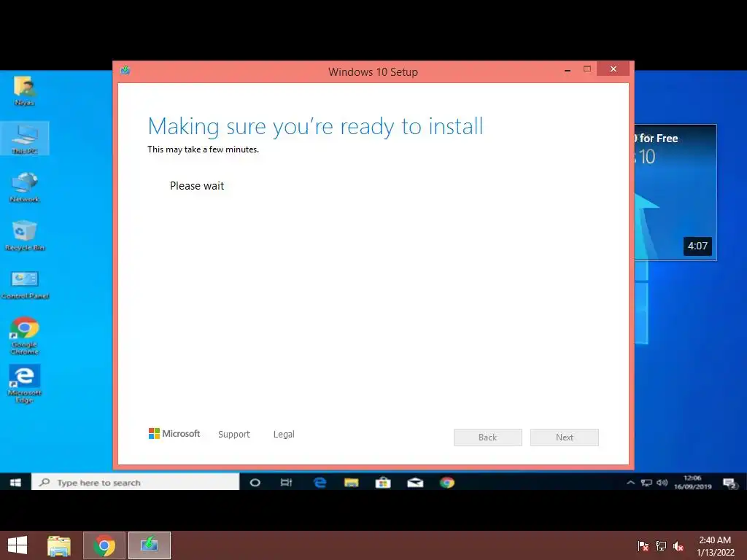Switch to Windows Setup on host taskbar

point(149,545)
